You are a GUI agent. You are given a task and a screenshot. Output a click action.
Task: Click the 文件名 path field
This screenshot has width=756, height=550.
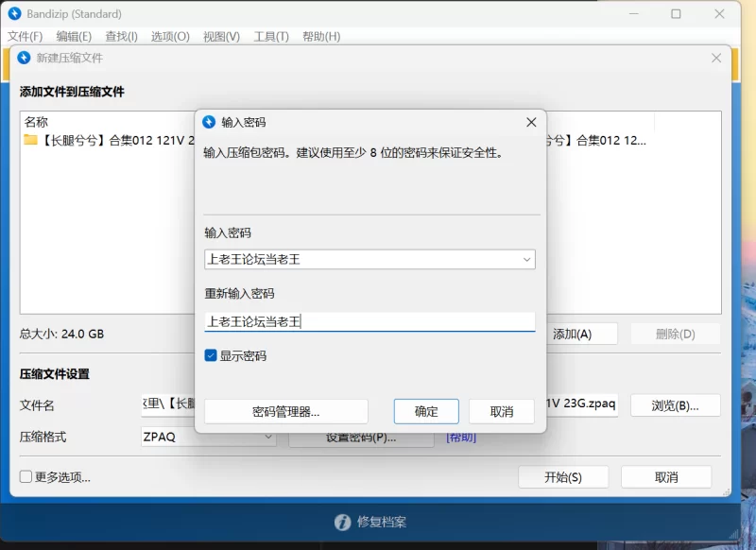pyautogui.click(x=379, y=404)
